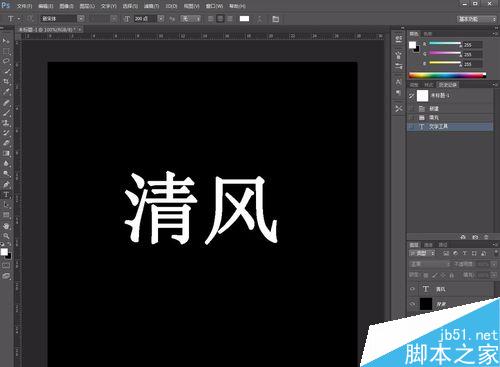The height and width of the screenshot is (367, 500).
Task: Switch to the 路径 tab
Action: click(x=443, y=245)
